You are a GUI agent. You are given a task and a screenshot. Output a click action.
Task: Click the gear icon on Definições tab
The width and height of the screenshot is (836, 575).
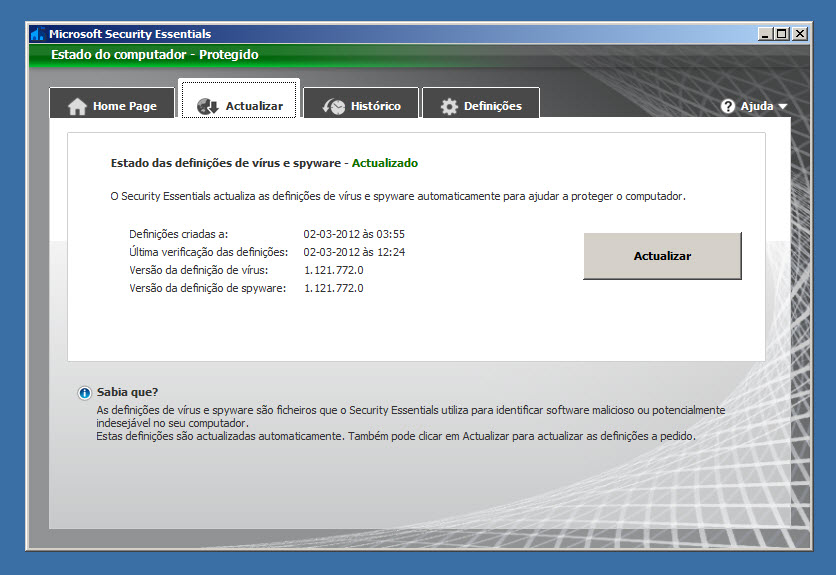pyautogui.click(x=449, y=106)
